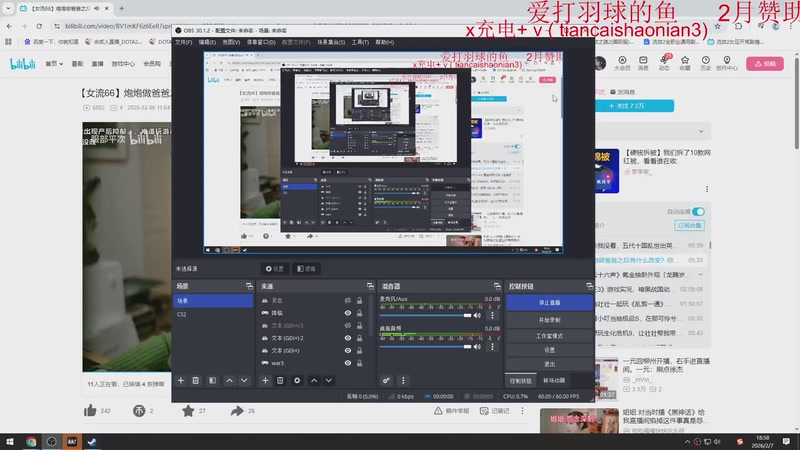Open more options dots beside 记笔记

tap(522, 410)
